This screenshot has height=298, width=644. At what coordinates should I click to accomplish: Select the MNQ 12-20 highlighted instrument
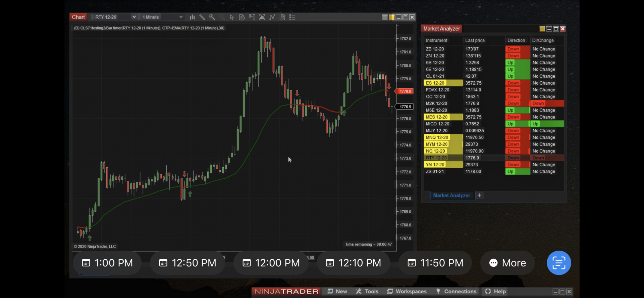443,137
